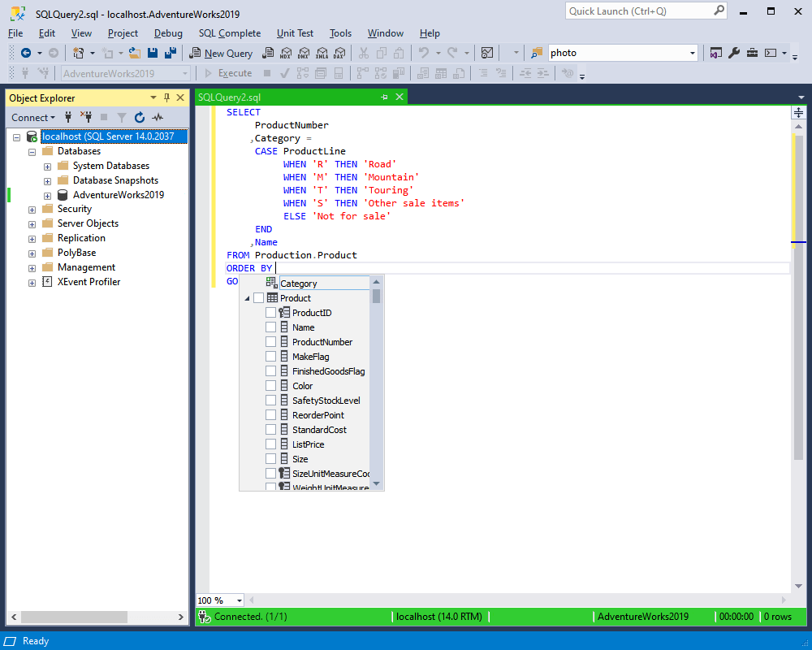Image resolution: width=812 pixels, height=650 pixels.
Task: Check the FinishedGoodsFlag column checkbox
Action: 270,371
